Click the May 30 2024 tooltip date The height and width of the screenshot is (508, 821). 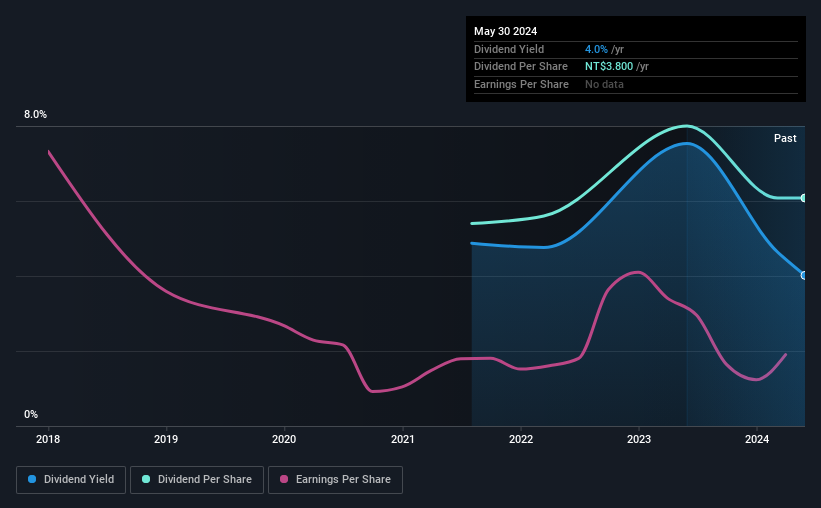pos(505,31)
